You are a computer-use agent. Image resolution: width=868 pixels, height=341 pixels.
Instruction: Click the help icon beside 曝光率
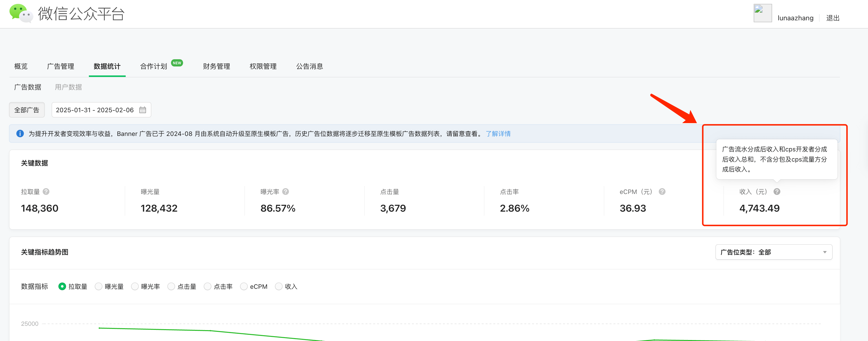285,192
